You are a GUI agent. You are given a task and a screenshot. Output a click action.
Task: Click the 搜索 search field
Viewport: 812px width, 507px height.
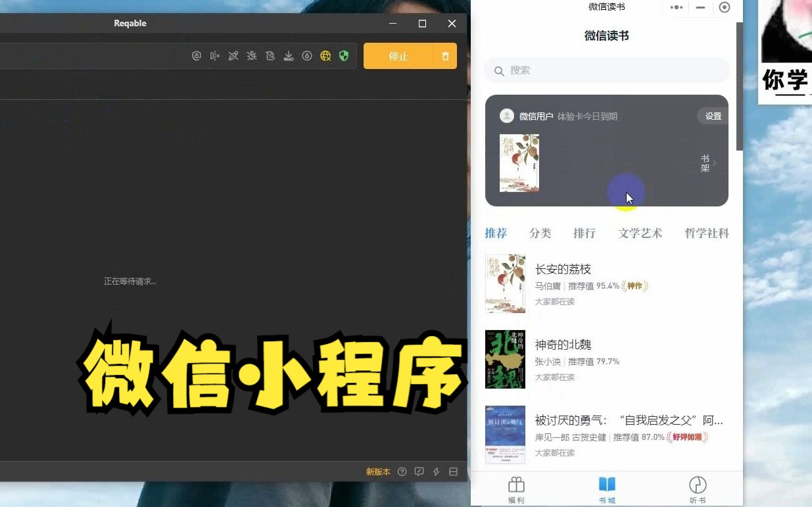(606, 70)
